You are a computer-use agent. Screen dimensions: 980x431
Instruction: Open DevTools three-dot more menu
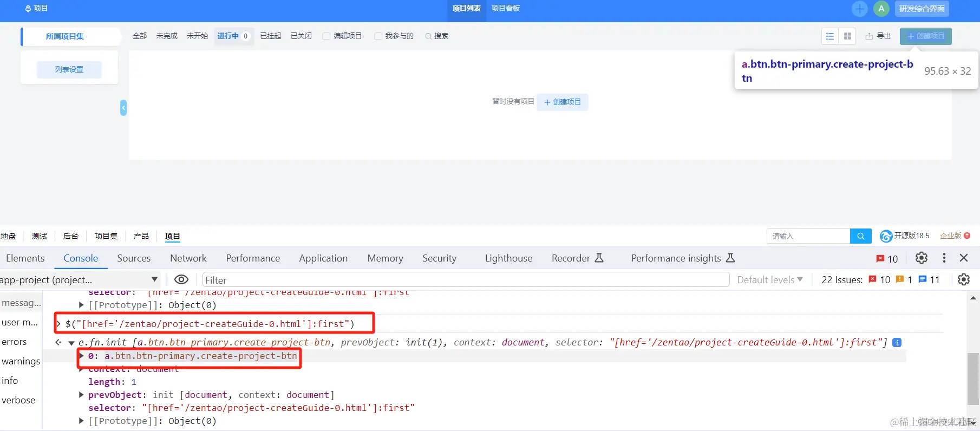pyautogui.click(x=944, y=258)
